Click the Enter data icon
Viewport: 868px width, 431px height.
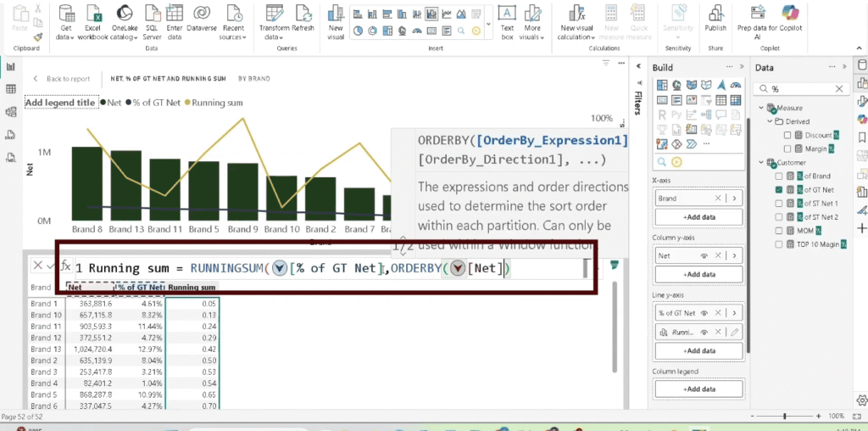click(x=175, y=13)
